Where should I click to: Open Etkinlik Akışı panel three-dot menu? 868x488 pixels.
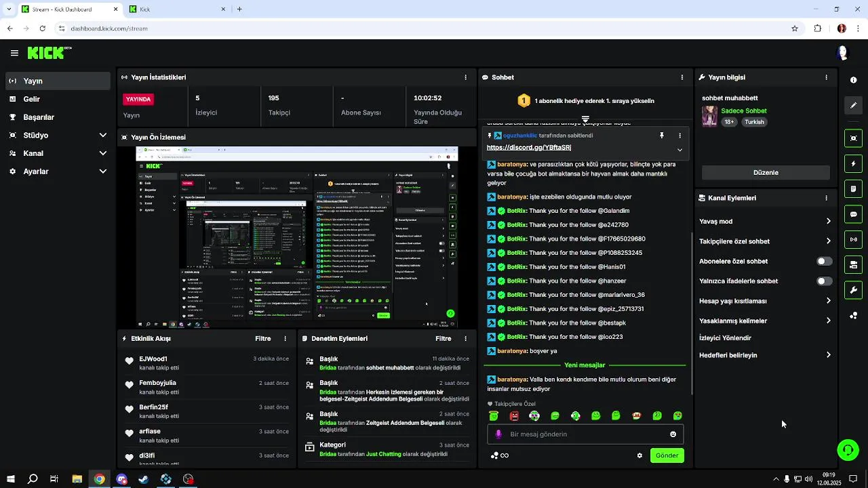[x=285, y=338]
